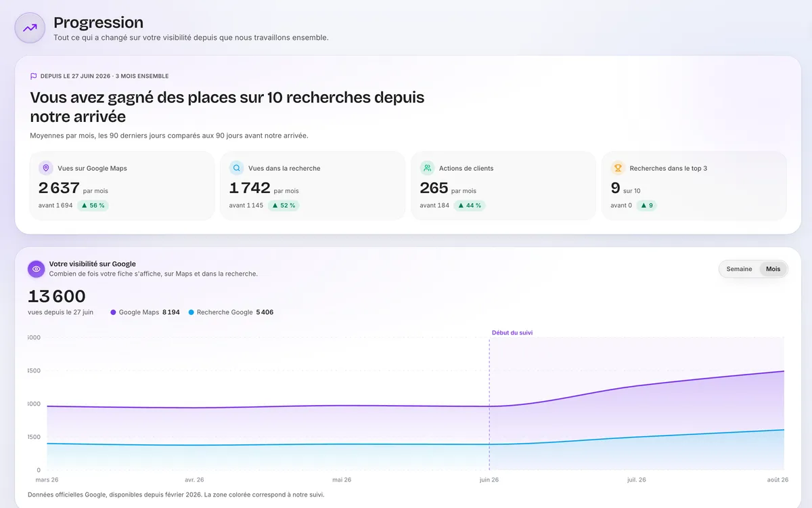Click the Recherche Google '5 406' legend value
The image size is (812, 508).
coord(265,312)
